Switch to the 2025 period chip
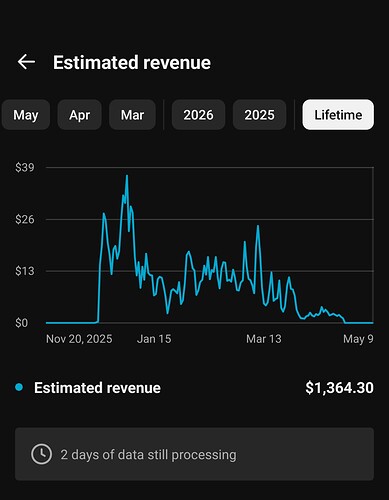The width and height of the screenshot is (389, 500). (259, 115)
